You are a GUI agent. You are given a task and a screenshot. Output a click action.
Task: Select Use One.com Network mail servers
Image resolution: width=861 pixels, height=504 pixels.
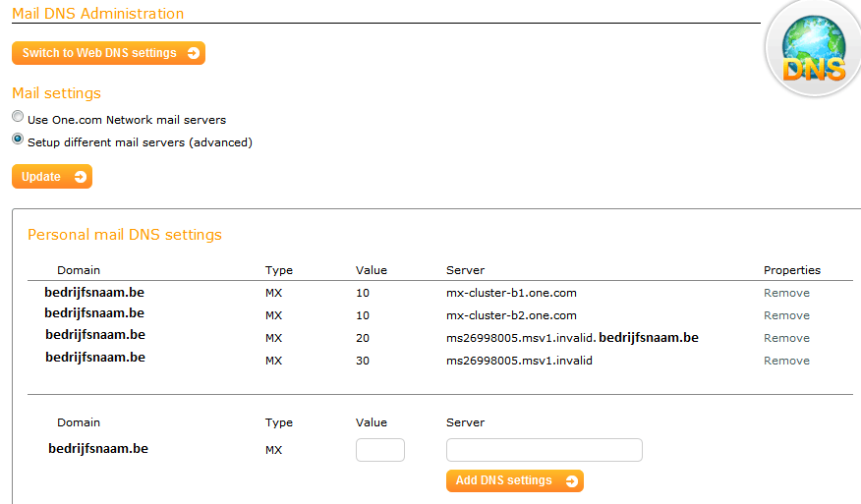(18, 117)
